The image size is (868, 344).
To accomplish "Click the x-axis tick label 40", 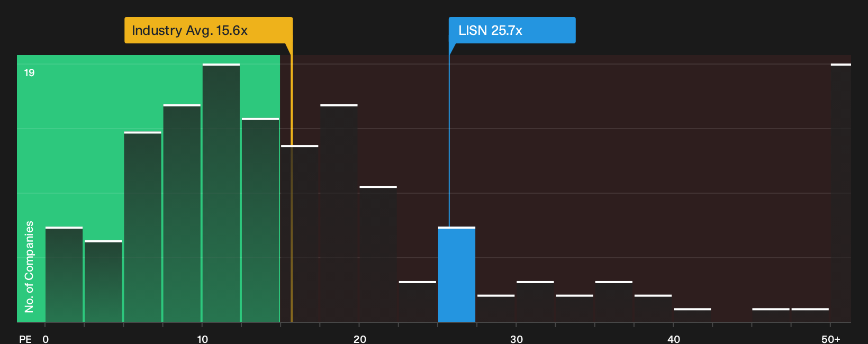I will coord(674,339).
